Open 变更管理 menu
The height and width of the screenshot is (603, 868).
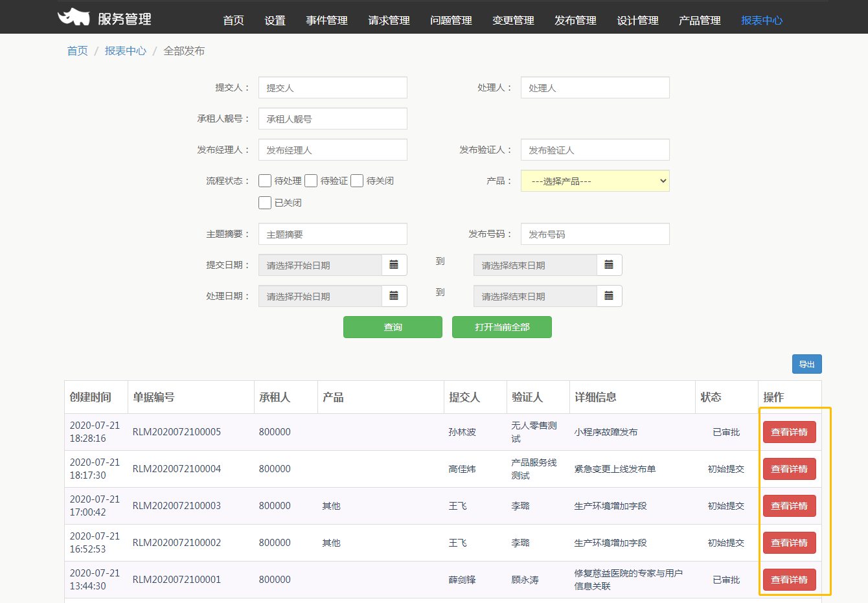(x=513, y=20)
